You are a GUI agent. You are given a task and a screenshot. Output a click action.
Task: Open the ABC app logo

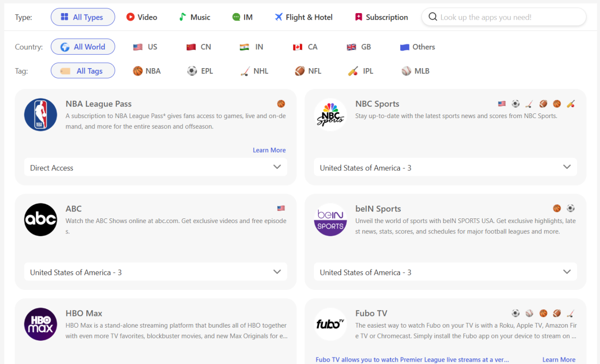41,219
